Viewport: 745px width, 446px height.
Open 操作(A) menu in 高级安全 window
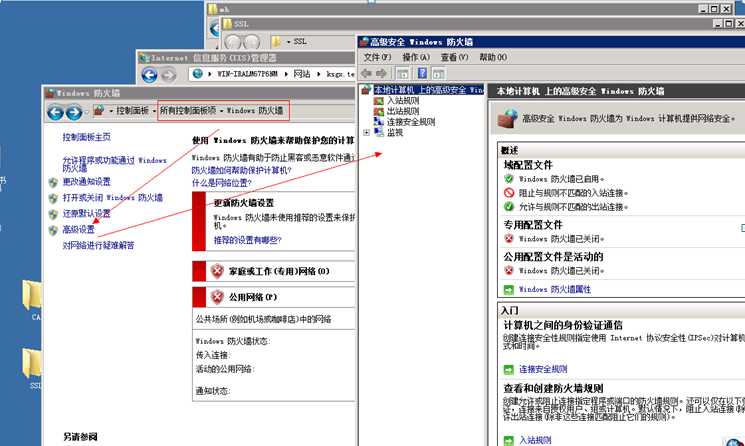(x=416, y=57)
